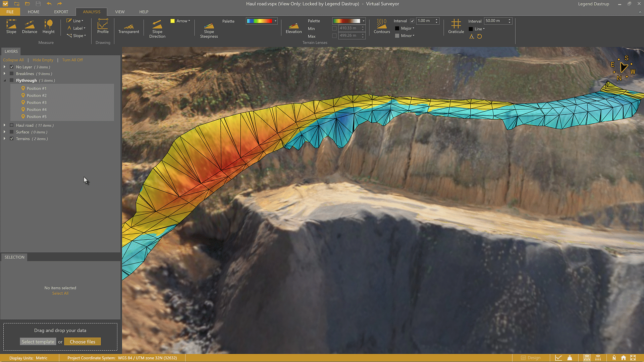The image size is (644, 362).
Task: Enable the Haul road layer checkbox
Action: coord(12,125)
